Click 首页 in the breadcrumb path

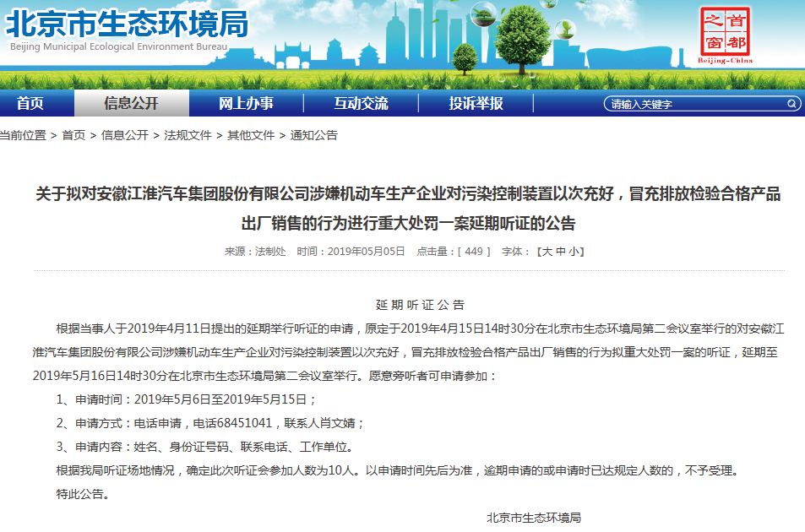[x=73, y=135]
